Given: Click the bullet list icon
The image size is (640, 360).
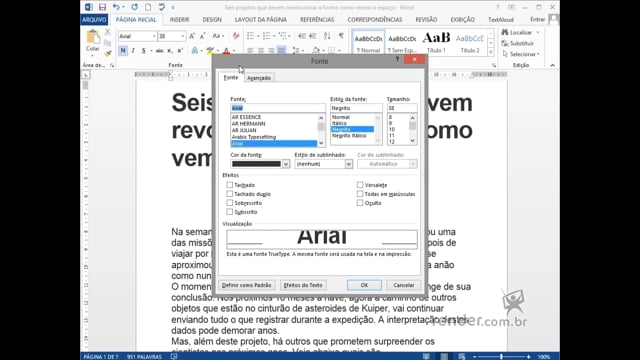Looking at the screenshot, I should 250,36.
